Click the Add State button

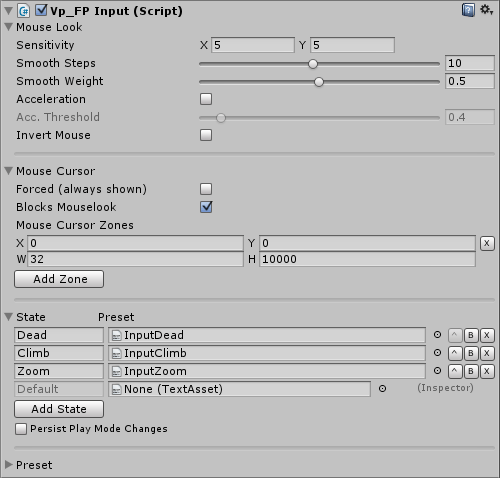pos(59,409)
